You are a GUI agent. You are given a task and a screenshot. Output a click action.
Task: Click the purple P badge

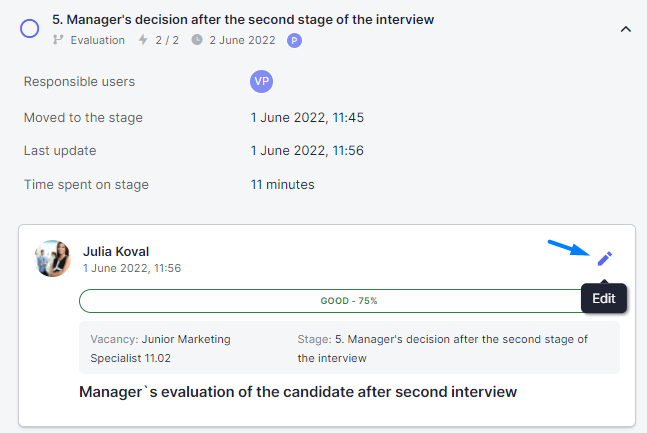pyautogui.click(x=294, y=40)
